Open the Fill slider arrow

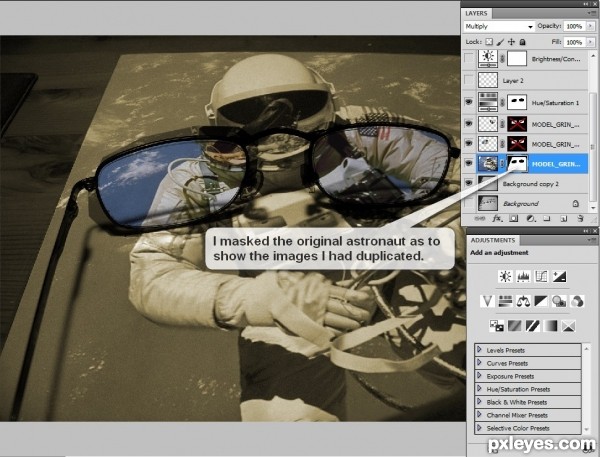coord(591,42)
